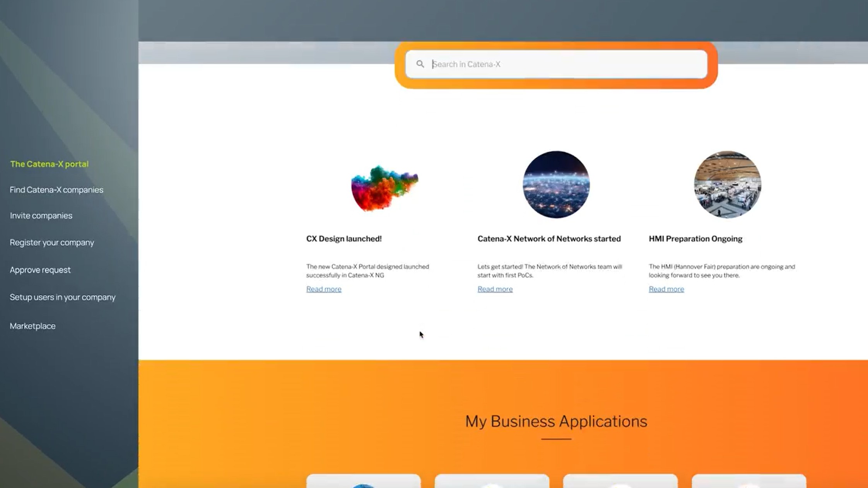Click the colorful smoke CX Design image
This screenshot has width=868, height=488.
tap(384, 188)
